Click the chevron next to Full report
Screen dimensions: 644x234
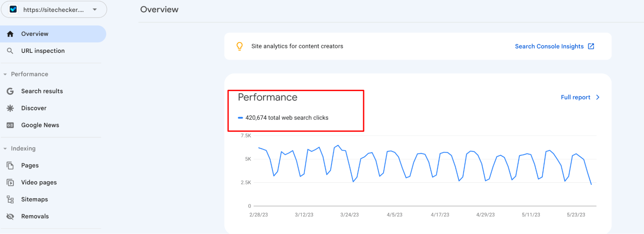coord(598,97)
